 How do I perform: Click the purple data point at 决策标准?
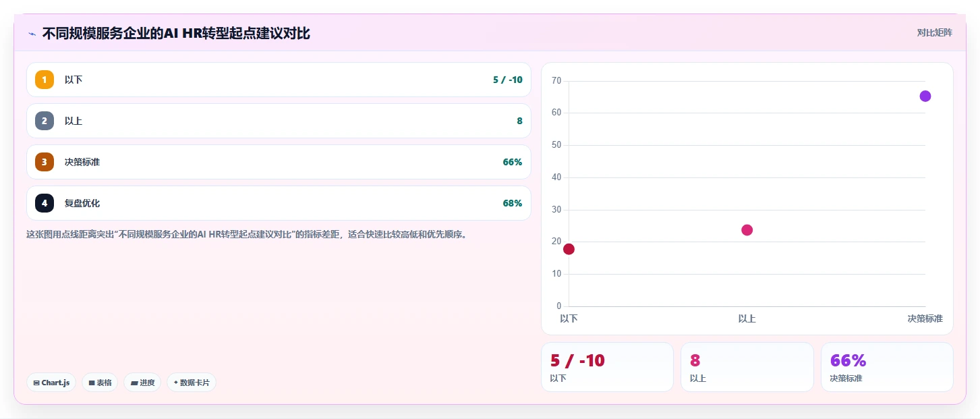coord(925,96)
